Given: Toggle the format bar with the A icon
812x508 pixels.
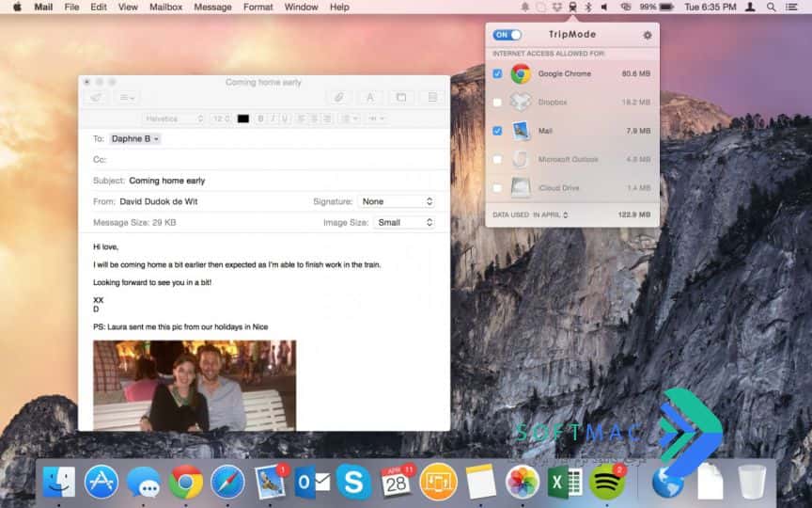Looking at the screenshot, I should coord(369,98).
